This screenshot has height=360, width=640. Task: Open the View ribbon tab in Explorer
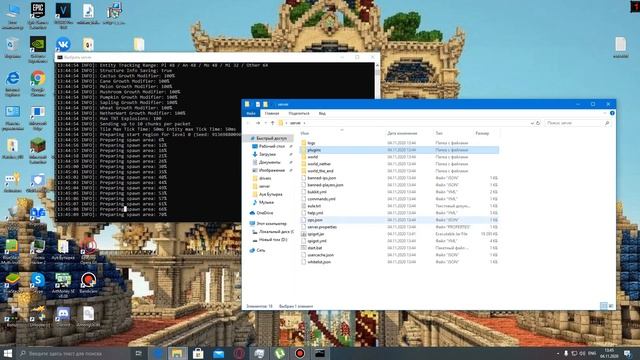click(x=322, y=113)
